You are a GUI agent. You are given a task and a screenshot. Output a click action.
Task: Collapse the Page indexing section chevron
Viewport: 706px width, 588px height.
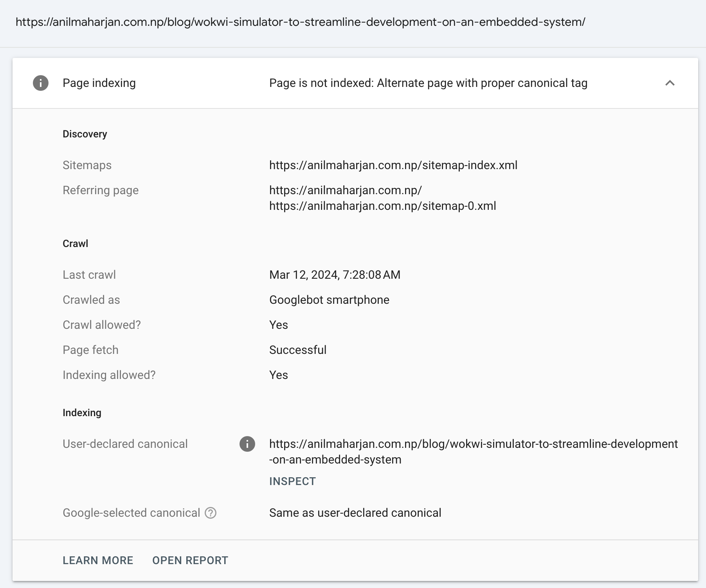pos(670,83)
